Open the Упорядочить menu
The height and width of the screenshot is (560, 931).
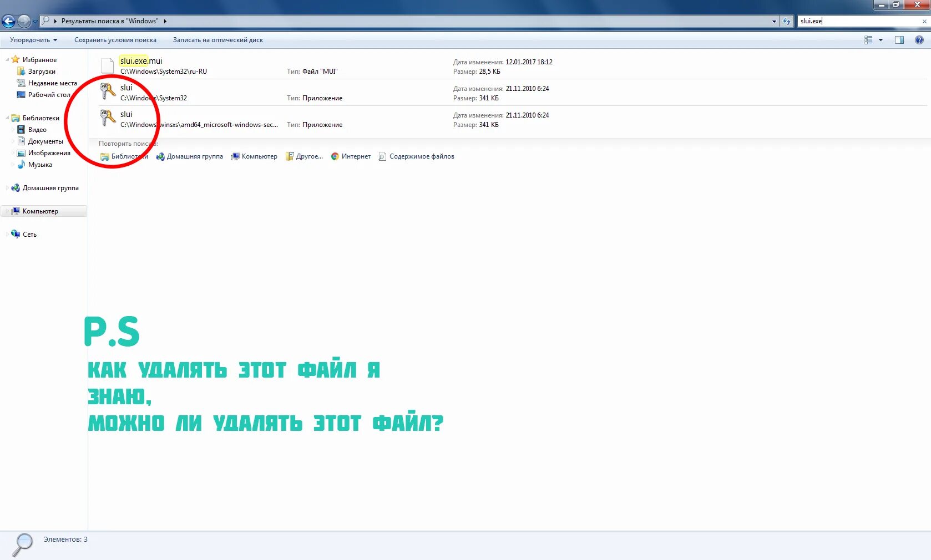point(33,40)
